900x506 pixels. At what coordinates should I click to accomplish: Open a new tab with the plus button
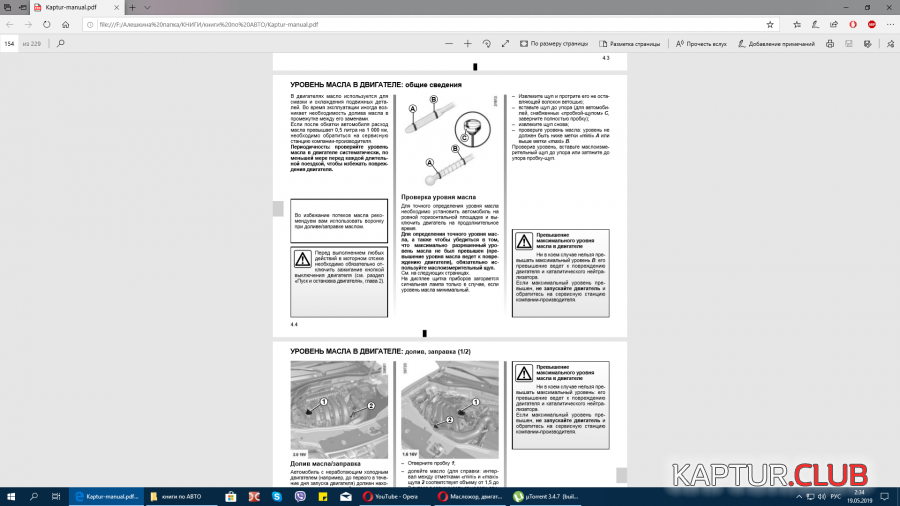[x=133, y=7]
